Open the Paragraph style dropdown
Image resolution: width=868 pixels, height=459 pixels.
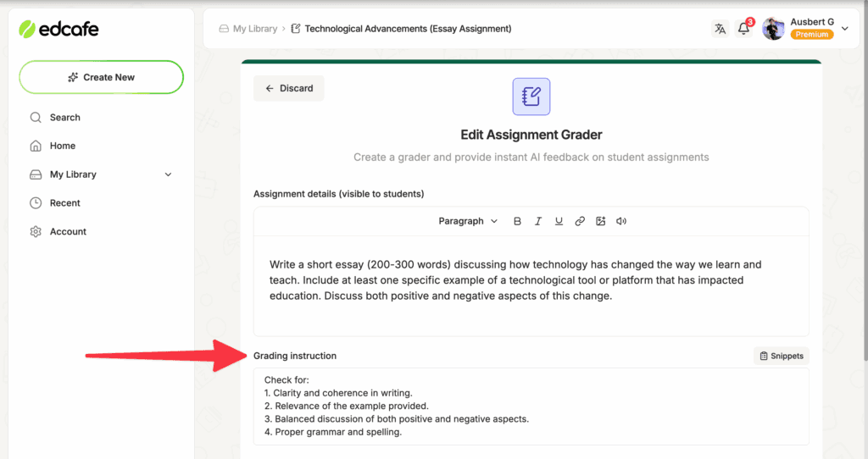point(467,221)
